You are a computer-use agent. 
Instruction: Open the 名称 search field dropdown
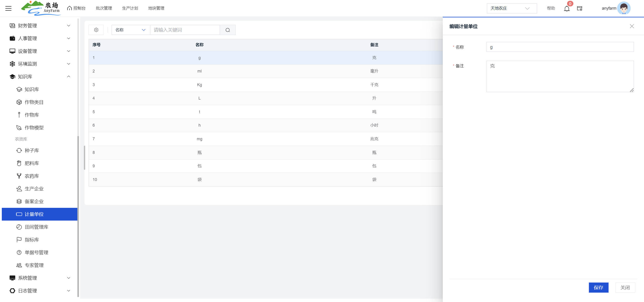(x=130, y=30)
